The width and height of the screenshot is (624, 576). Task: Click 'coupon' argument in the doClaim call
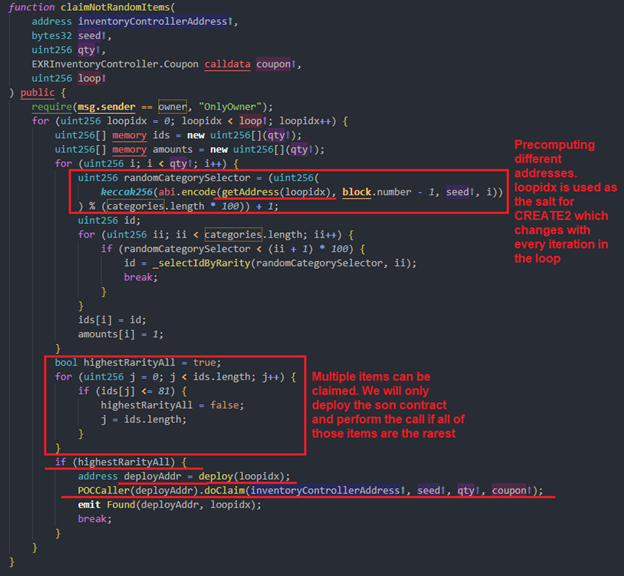click(x=509, y=490)
